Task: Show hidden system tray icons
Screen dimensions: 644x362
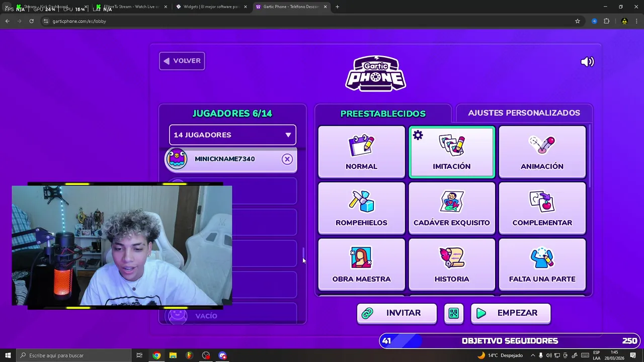Action: pyautogui.click(x=533, y=355)
